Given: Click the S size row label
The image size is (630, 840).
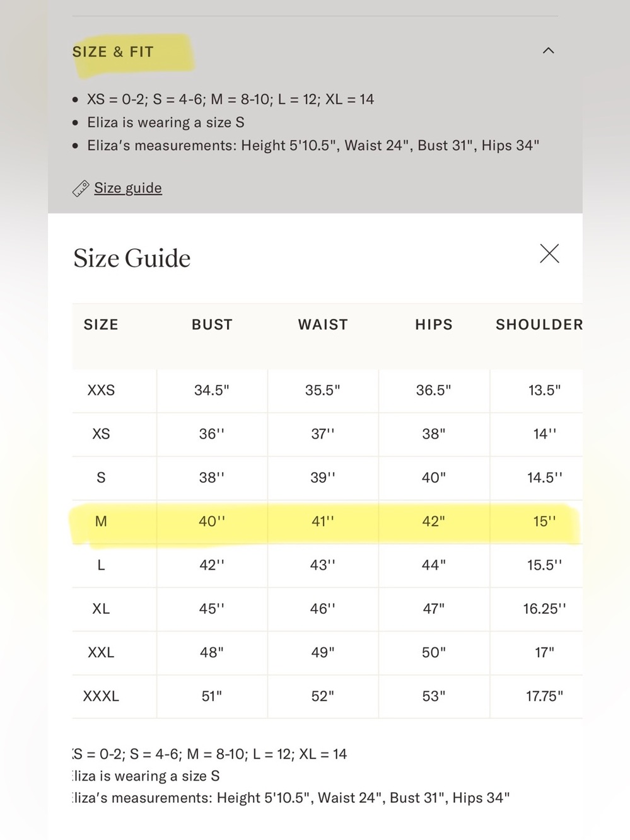Looking at the screenshot, I should click(101, 478).
